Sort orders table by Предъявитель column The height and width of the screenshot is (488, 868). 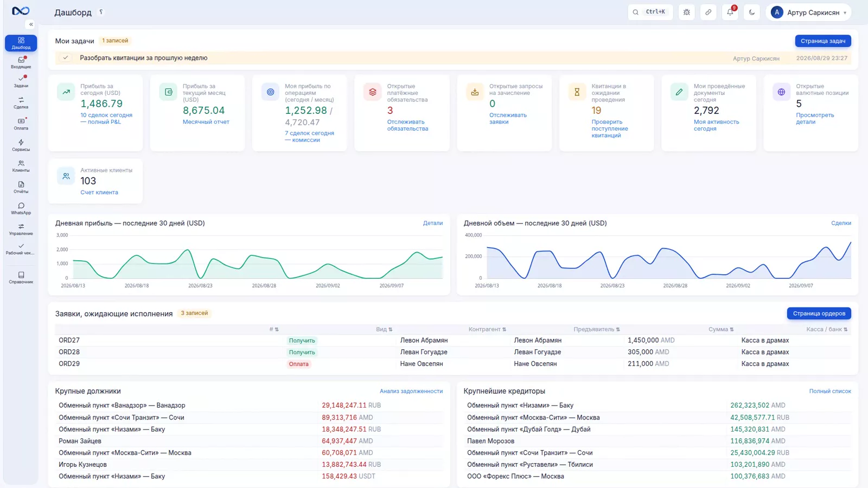(597, 329)
